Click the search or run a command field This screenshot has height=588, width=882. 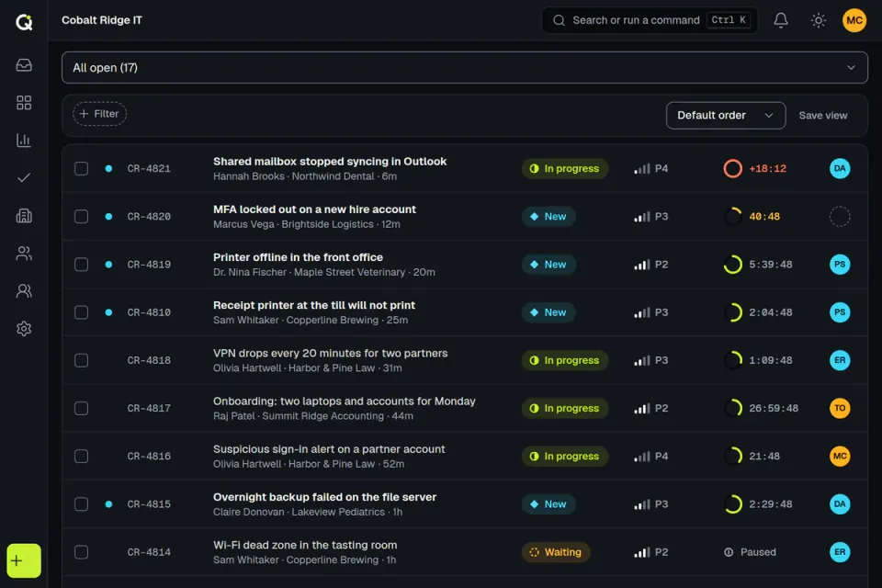point(650,20)
